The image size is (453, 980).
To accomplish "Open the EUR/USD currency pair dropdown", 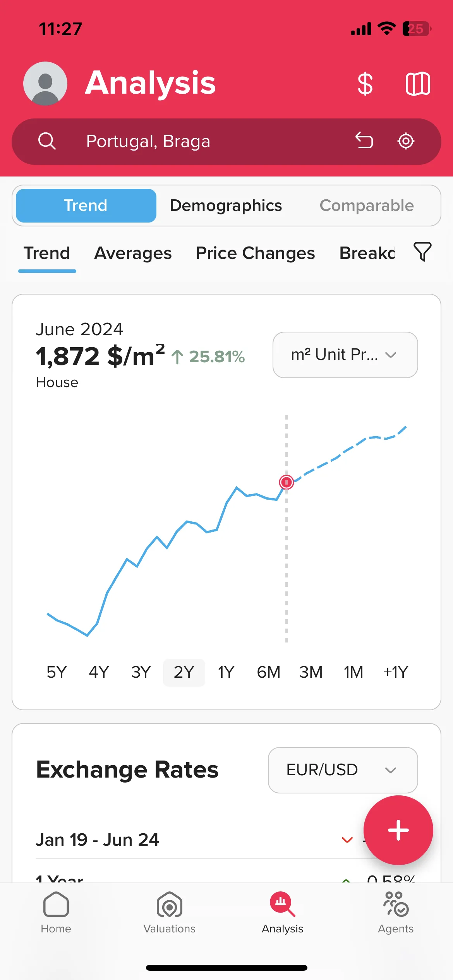I will pyautogui.click(x=343, y=770).
